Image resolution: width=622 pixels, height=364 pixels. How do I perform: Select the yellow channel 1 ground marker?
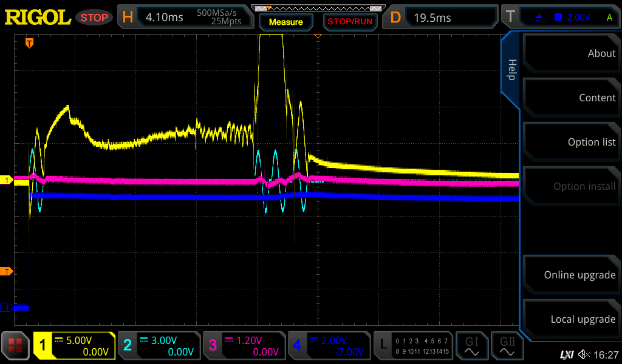(6, 180)
